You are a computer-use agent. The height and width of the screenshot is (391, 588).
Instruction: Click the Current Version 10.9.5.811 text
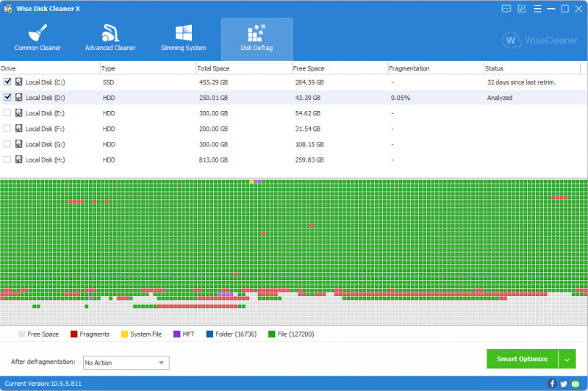point(43,384)
